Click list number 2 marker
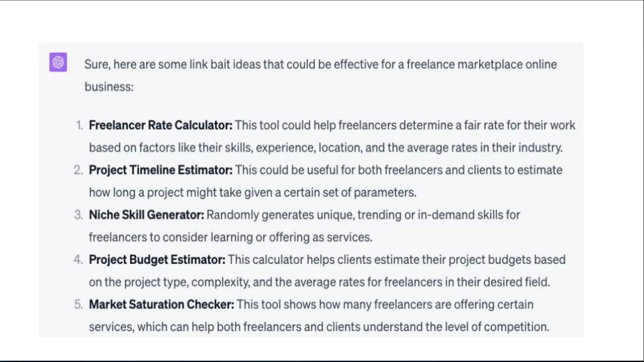The image size is (644, 362). [x=78, y=170]
